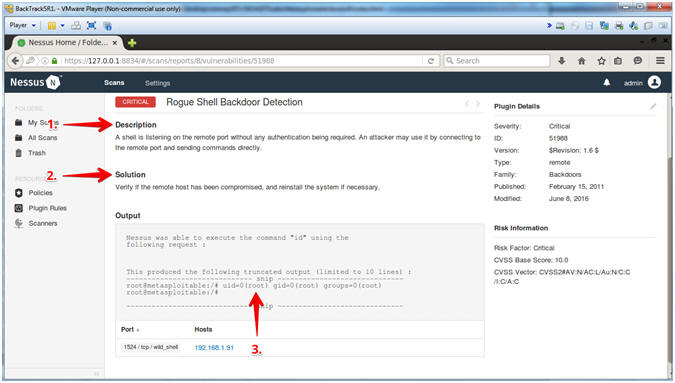Click VMware sound device icon
The image size is (675, 383).
coord(633,26)
